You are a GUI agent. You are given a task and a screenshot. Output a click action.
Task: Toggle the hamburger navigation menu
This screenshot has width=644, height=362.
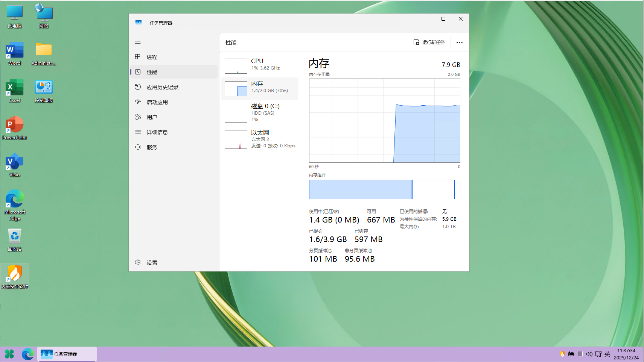click(x=138, y=42)
